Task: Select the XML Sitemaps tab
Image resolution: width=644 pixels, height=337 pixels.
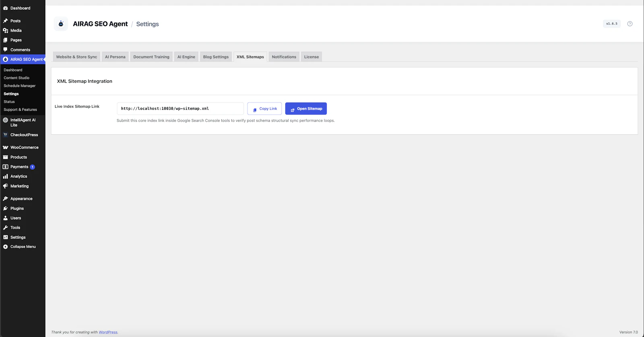Action: pos(250,57)
